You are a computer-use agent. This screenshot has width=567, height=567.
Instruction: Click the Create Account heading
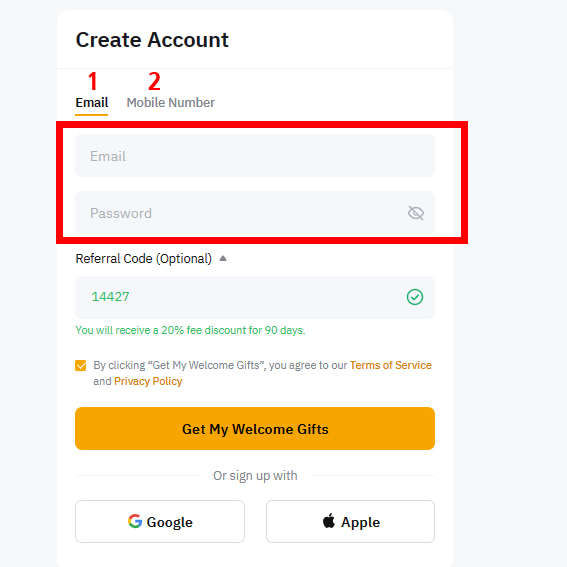152,40
